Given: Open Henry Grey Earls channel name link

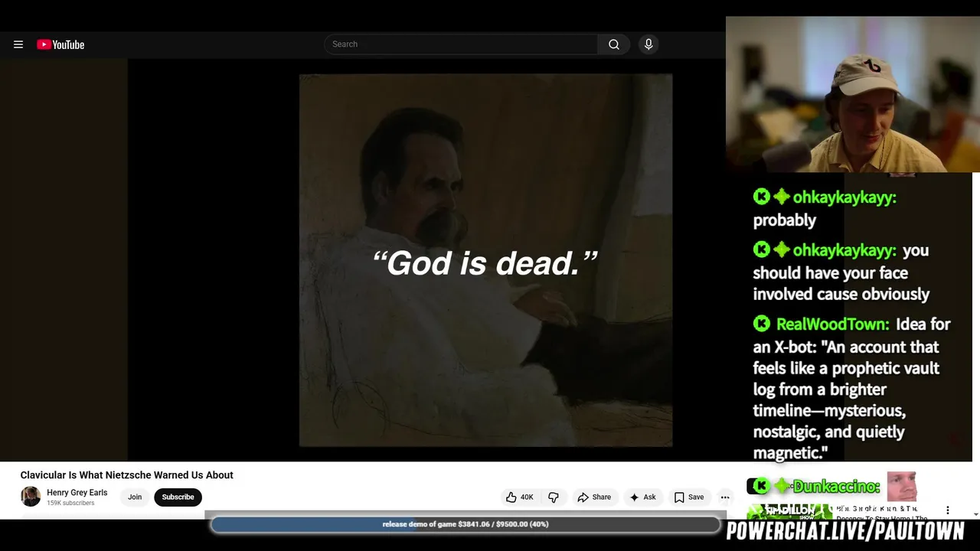Looking at the screenshot, I should [x=77, y=493].
